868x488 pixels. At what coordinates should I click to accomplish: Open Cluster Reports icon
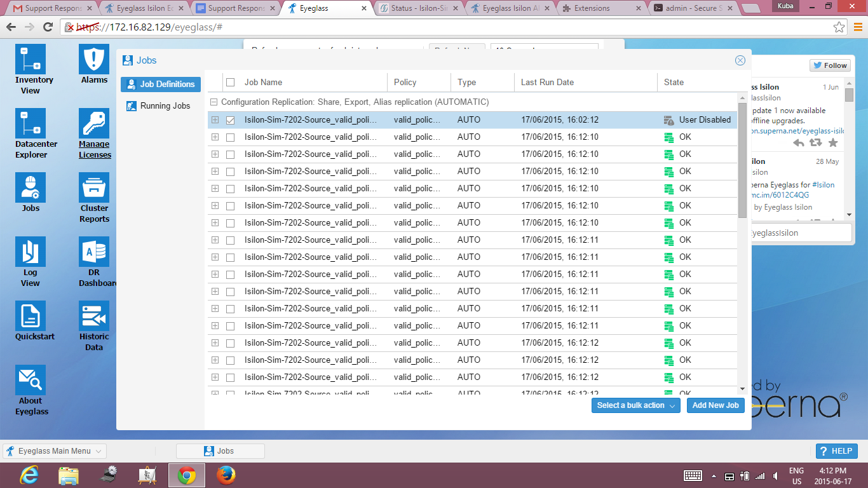(94, 187)
